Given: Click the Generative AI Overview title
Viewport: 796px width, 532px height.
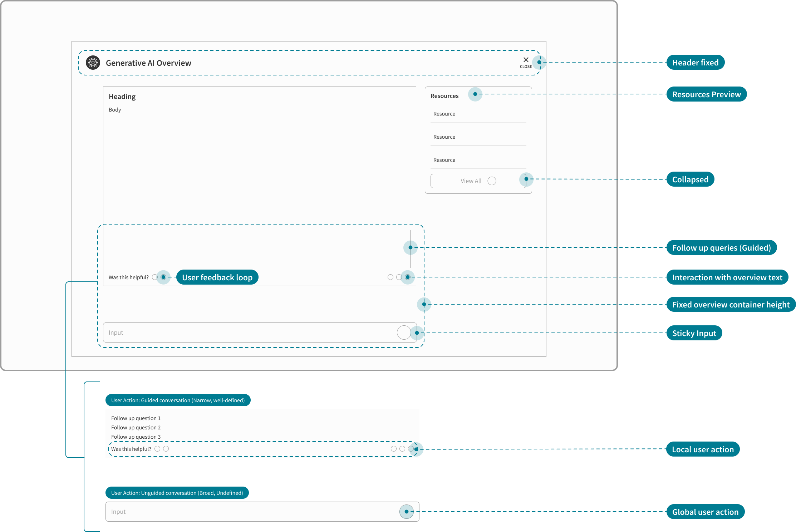Looking at the screenshot, I should pos(148,63).
